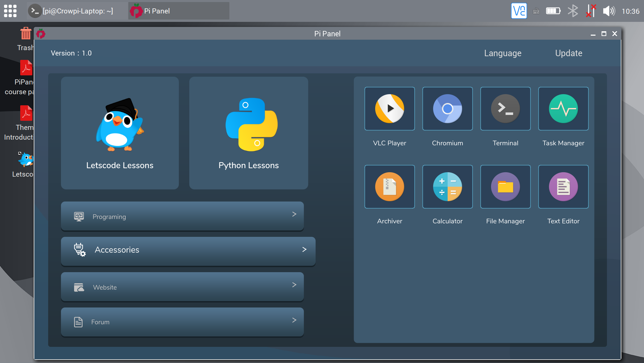Viewport: 644px width, 363px height.
Task: Click the Programing category icon
Action: 79,216
